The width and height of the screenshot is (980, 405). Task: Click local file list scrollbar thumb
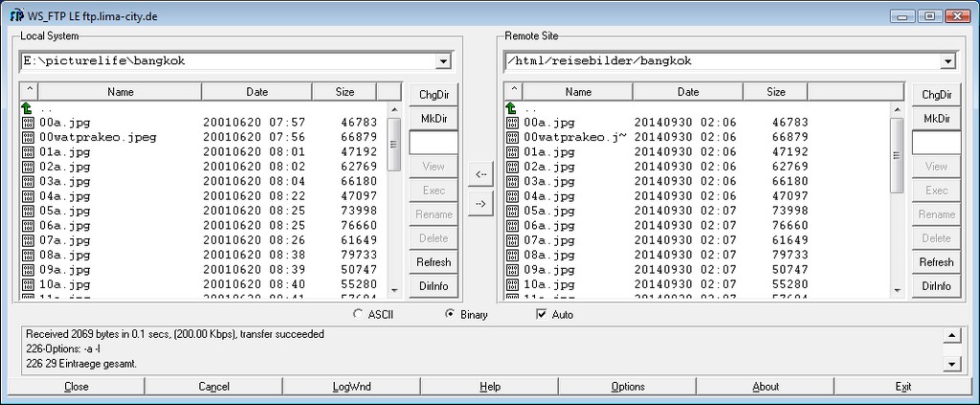pyautogui.click(x=393, y=145)
